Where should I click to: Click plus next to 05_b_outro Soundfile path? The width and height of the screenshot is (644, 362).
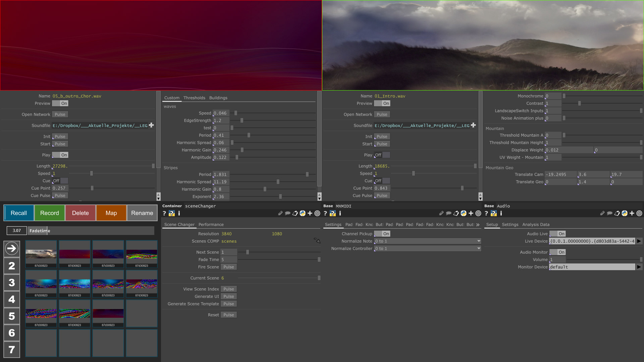coord(151,125)
